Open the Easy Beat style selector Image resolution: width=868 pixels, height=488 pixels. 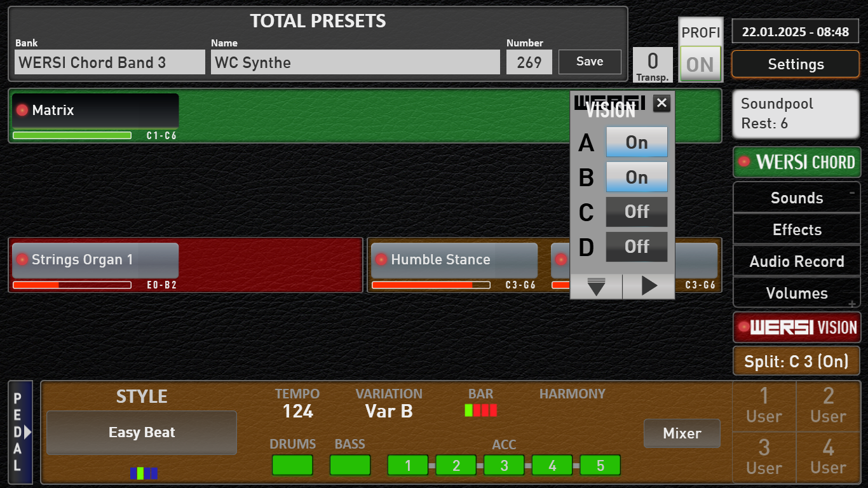pyautogui.click(x=142, y=433)
